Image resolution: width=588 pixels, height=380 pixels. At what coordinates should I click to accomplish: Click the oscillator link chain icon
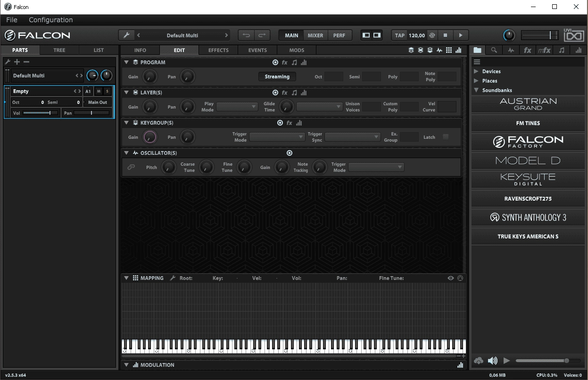pyautogui.click(x=131, y=167)
